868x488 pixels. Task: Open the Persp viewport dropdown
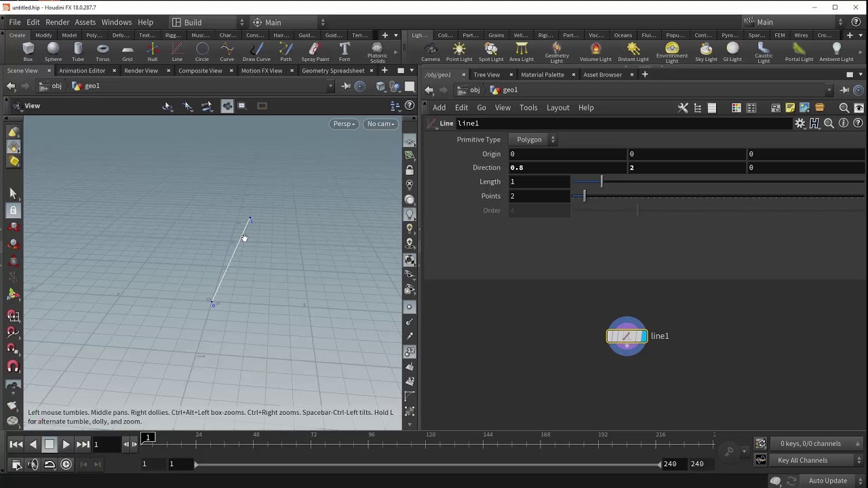pyautogui.click(x=344, y=124)
